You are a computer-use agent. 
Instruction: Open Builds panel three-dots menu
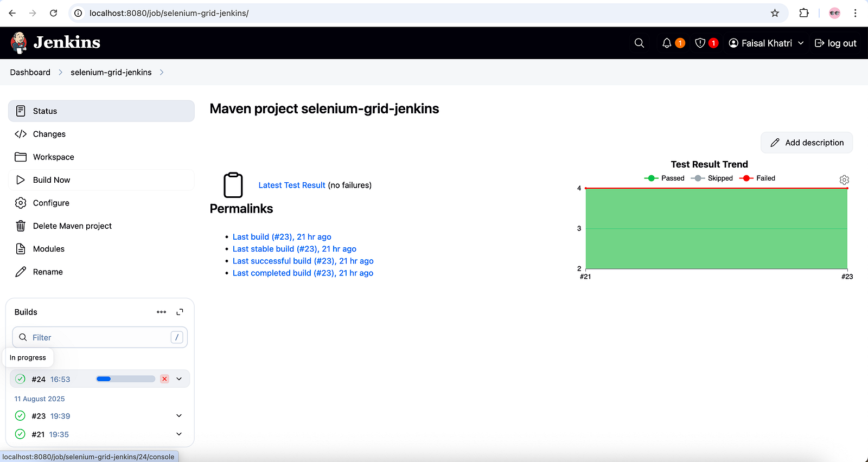pyautogui.click(x=161, y=312)
